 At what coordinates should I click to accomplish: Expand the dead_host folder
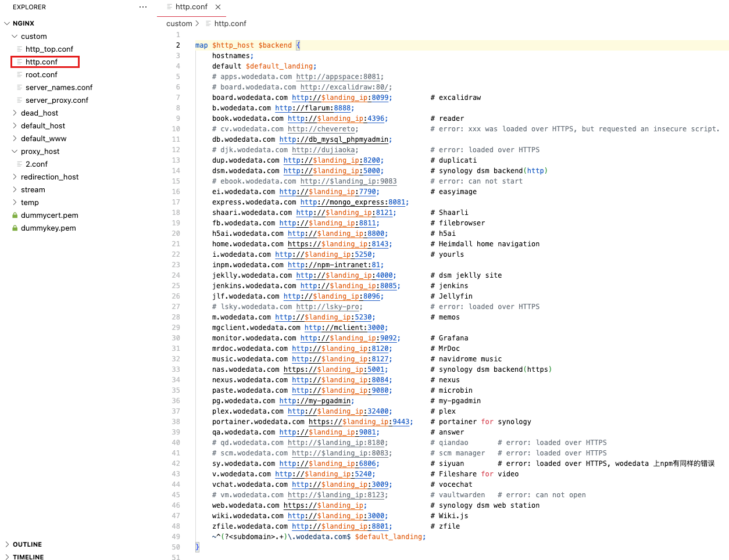point(15,113)
